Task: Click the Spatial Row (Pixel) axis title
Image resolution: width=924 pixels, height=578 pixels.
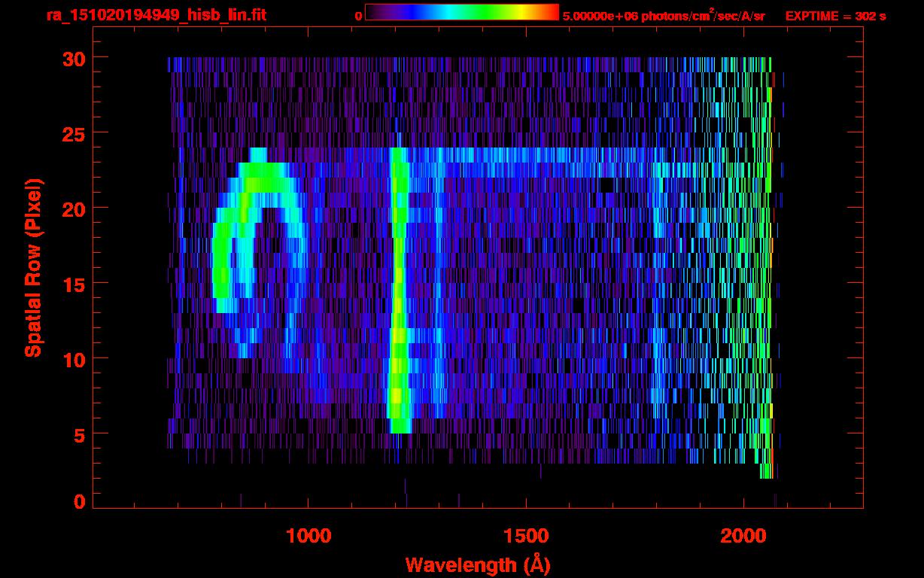Action: tap(32, 268)
